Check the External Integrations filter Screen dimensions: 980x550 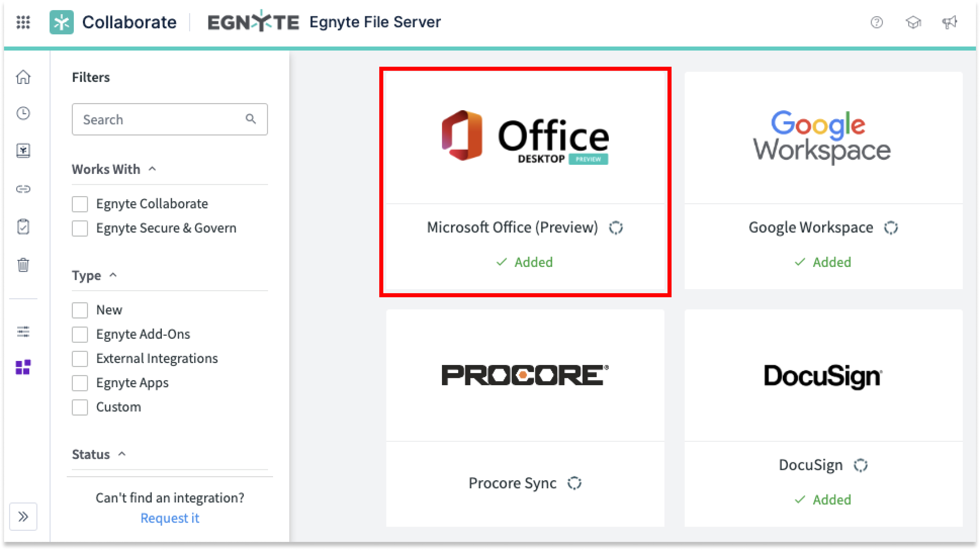pos(79,358)
